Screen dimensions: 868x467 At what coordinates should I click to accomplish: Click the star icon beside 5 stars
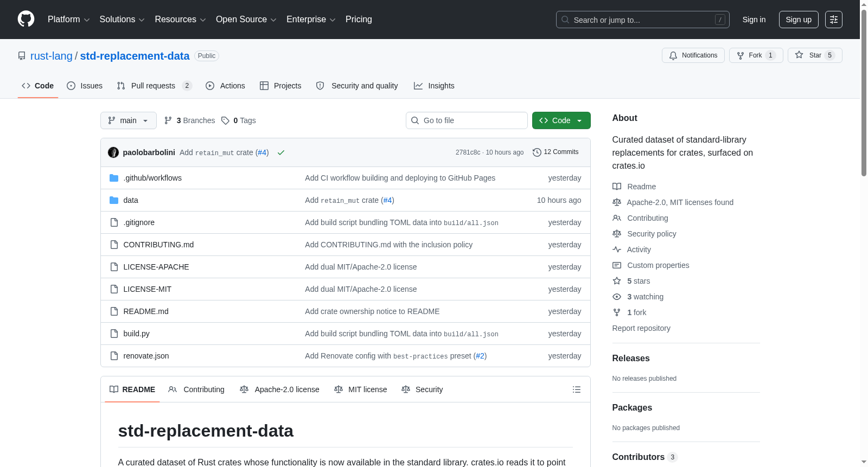pos(617,281)
